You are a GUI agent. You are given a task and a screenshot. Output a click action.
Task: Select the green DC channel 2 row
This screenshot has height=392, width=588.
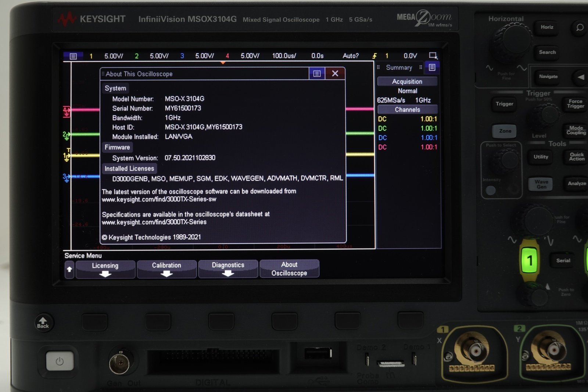pos(408,128)
